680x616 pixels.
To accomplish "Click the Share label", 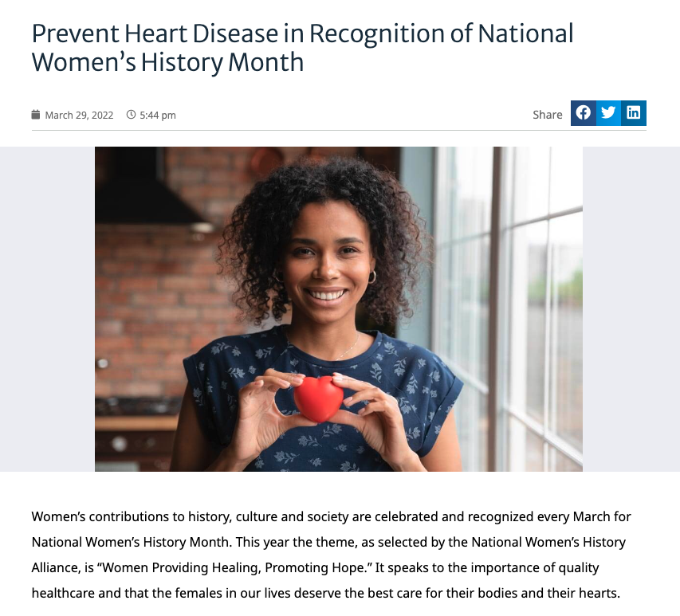I will pyautogui.click(x=548, y=115).
